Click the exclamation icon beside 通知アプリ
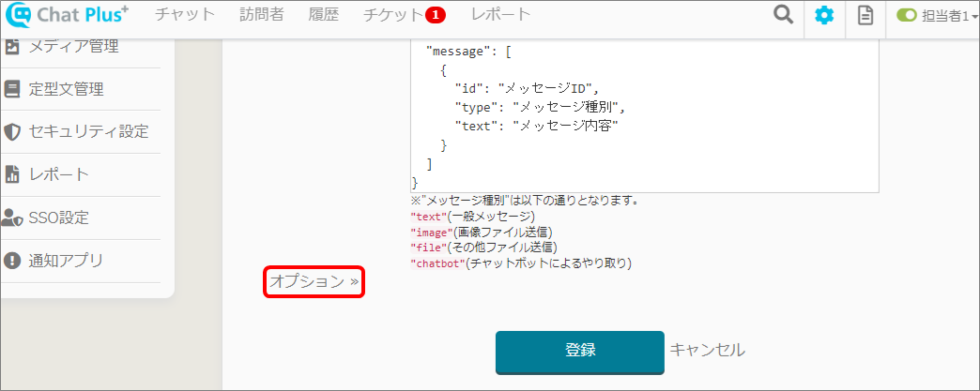 point(12,261)
